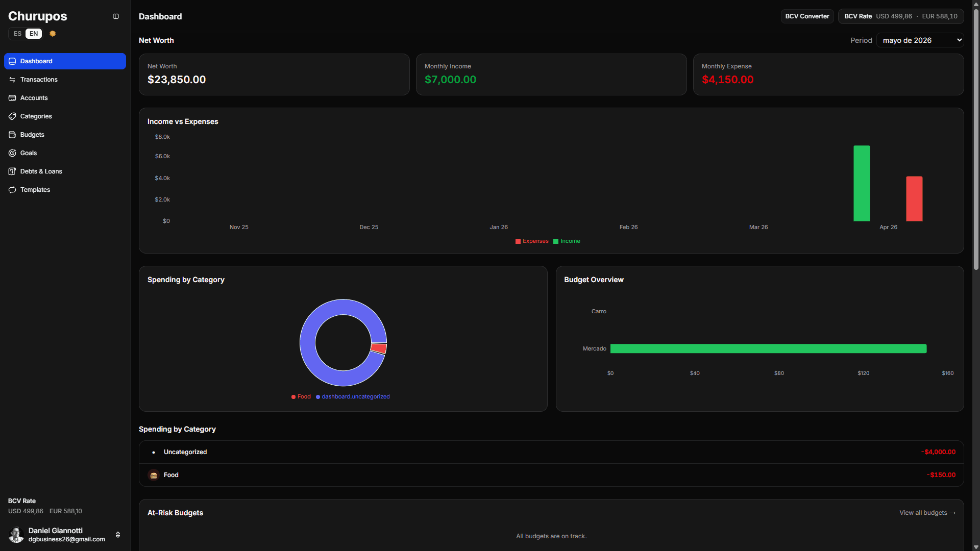The image size is (980, 551).
Task: Click the Food legend dot in donut chart
Action: click(293, 397)
